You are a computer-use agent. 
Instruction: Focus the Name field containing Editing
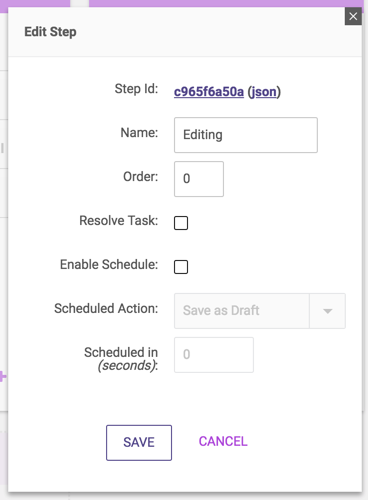coord(246,135)
